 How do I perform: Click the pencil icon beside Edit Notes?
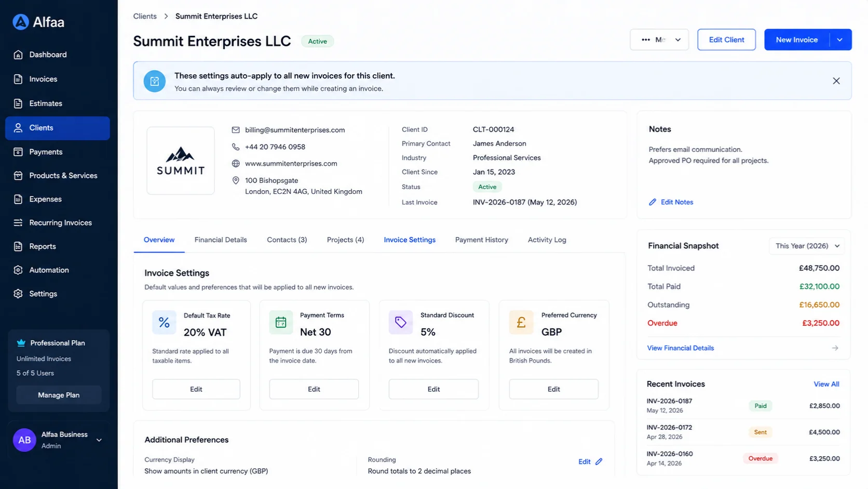[653, 202]
